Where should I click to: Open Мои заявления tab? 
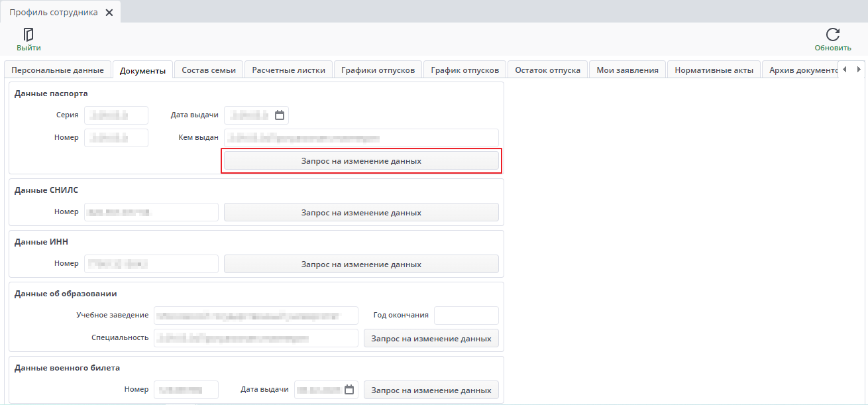[627, 70]
